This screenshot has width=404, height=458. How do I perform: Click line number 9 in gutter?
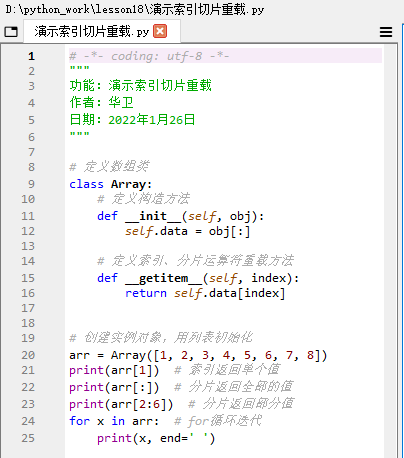pos(31,184)
